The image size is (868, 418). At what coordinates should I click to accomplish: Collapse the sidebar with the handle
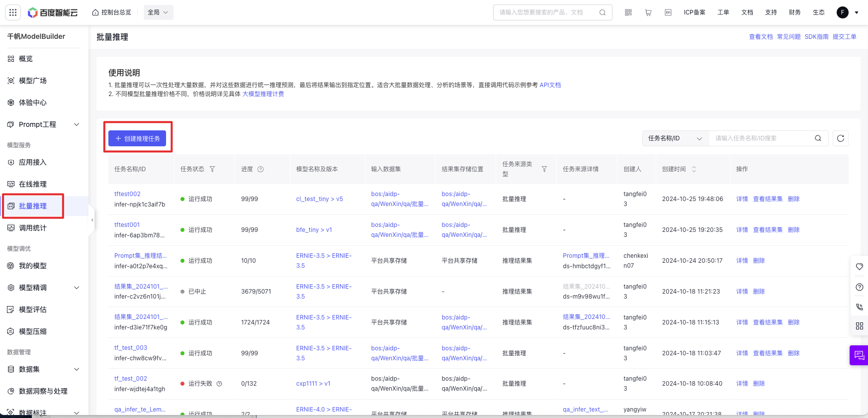coord(91,219)
